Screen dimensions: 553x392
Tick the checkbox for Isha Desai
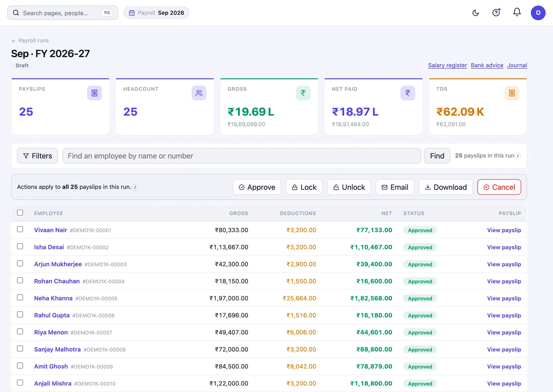pos(20,246)
